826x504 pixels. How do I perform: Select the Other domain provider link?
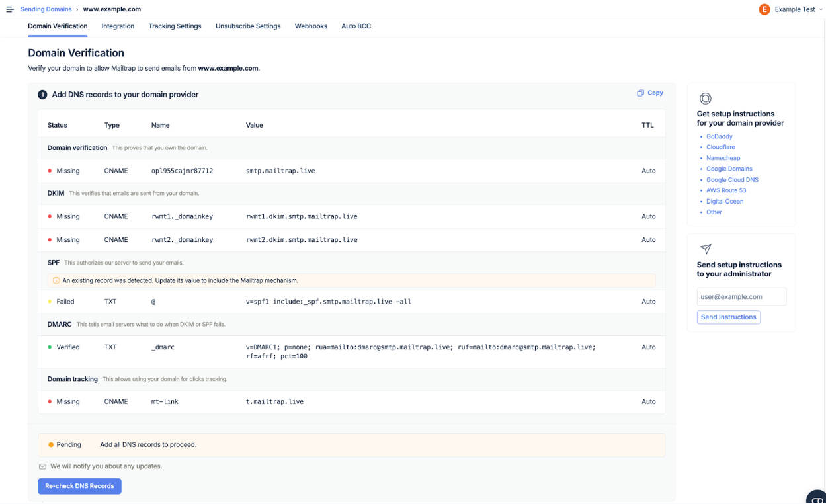pos(714,212)
